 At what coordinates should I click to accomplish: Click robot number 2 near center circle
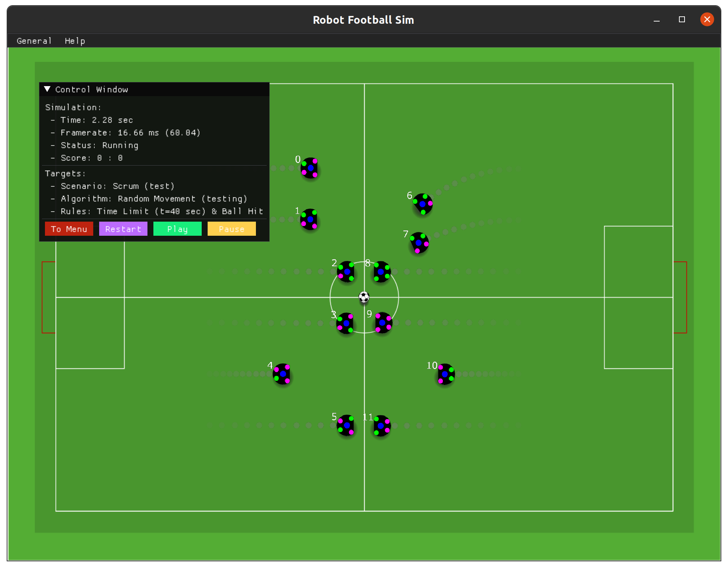point(347,271)
